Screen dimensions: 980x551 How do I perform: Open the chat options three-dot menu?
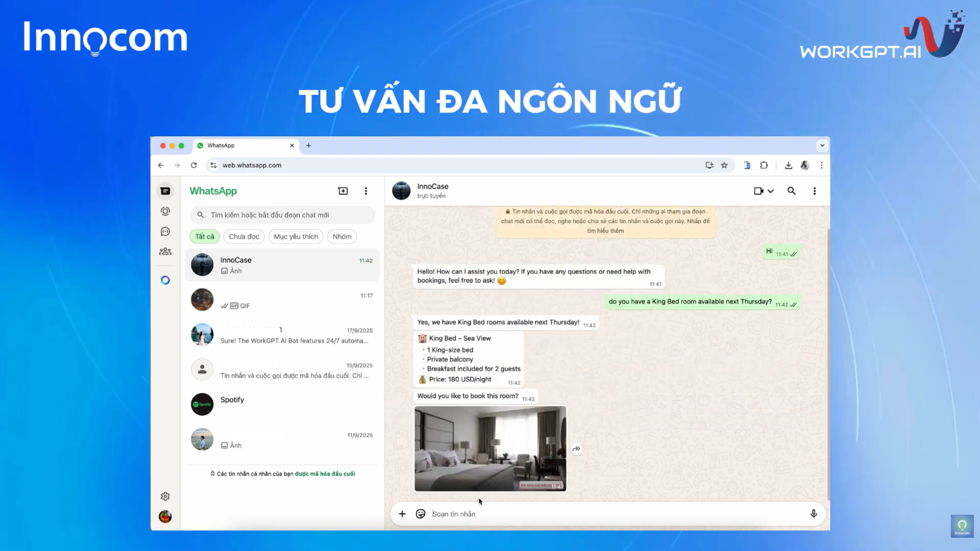(x=815, y=191)
